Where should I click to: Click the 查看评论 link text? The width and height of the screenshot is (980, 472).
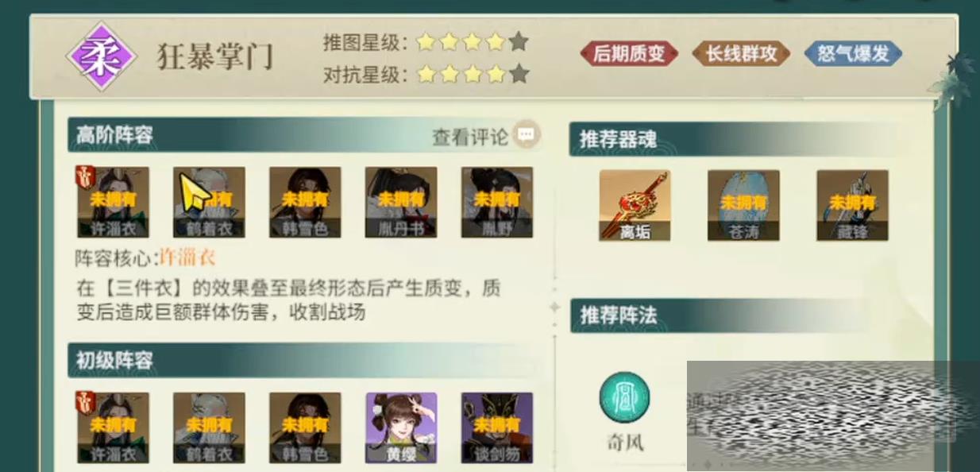pos(469,136)
